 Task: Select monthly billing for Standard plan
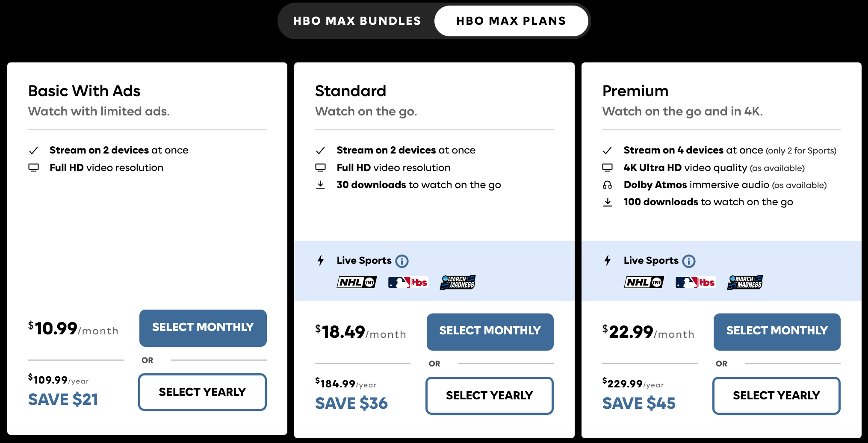490,331
